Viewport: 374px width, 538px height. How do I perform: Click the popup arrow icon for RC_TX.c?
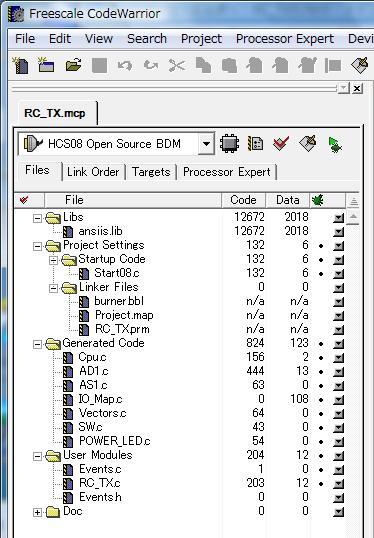[x=339, y=484]
